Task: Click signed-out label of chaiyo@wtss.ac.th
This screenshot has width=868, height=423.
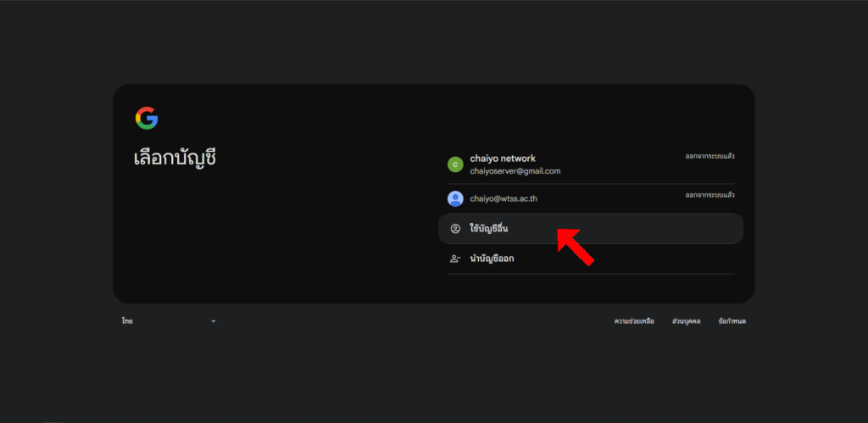Action: pyautogui.click(x=709, y=195)
